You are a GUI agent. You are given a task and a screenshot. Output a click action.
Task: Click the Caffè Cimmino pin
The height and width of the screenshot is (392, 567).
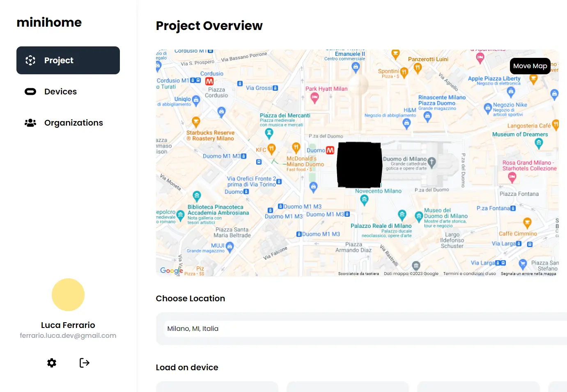coord(527,223)
